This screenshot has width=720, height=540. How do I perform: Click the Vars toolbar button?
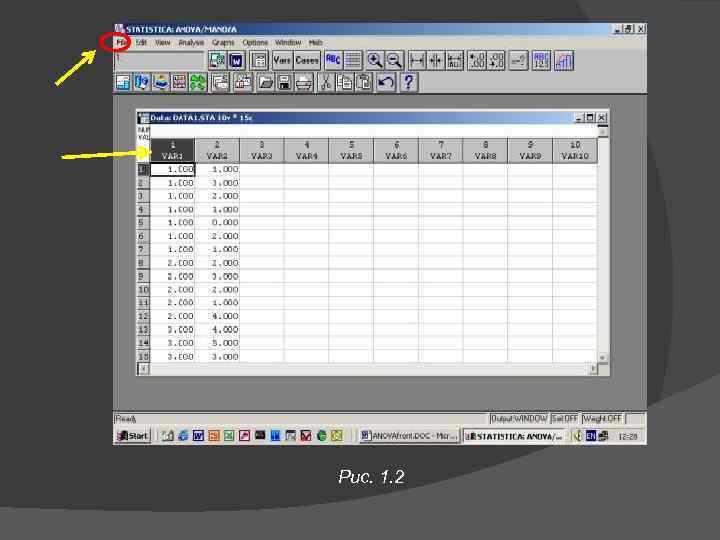[282, 61]
